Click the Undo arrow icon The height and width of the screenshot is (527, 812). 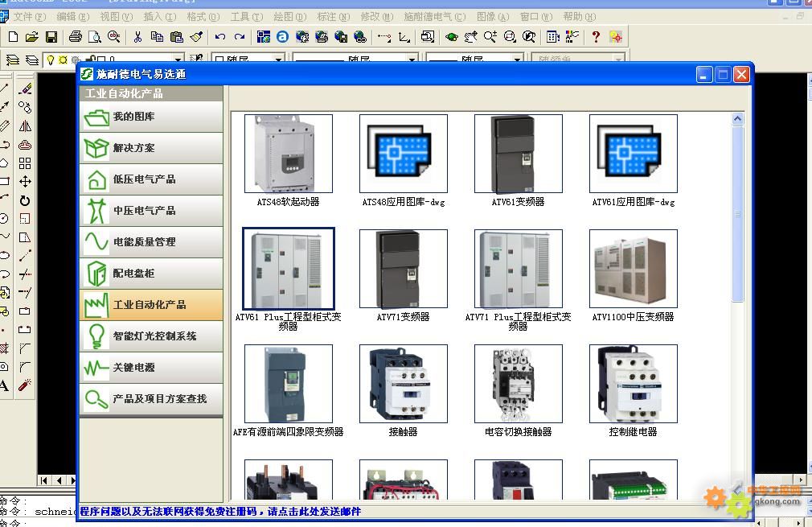(x=220, y=37)
